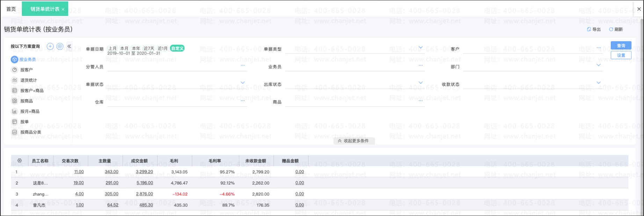Image resolution: width=644 pixels, height=216 pixels.
Task: Open the 退货统计 scheme
Action: [x=25, y=80]
